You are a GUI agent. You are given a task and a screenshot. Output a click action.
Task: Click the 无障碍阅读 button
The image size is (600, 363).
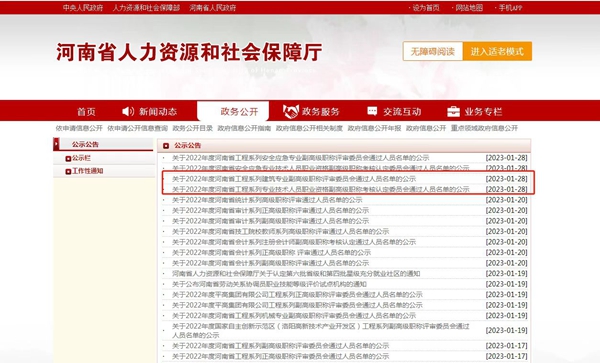pyautogui.click(x=433, y=51)
